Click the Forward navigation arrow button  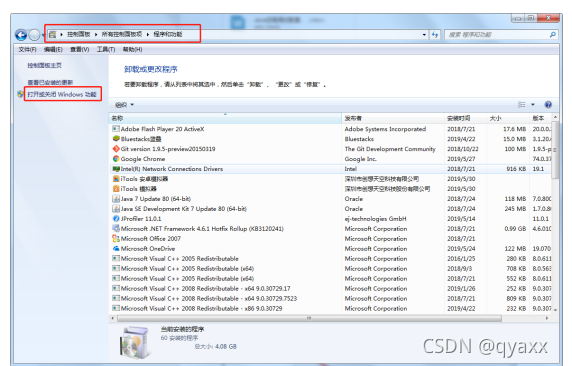(x=34, y=35)
